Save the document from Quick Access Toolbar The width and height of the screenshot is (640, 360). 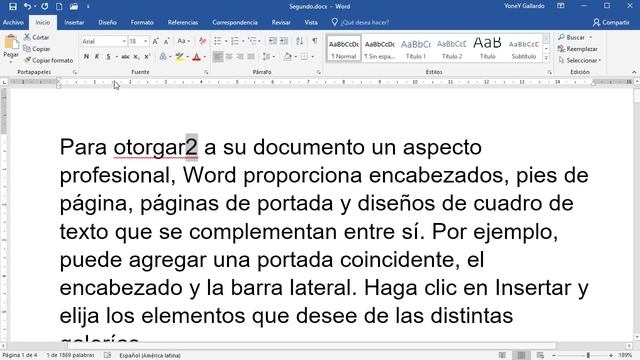(13, 6)
